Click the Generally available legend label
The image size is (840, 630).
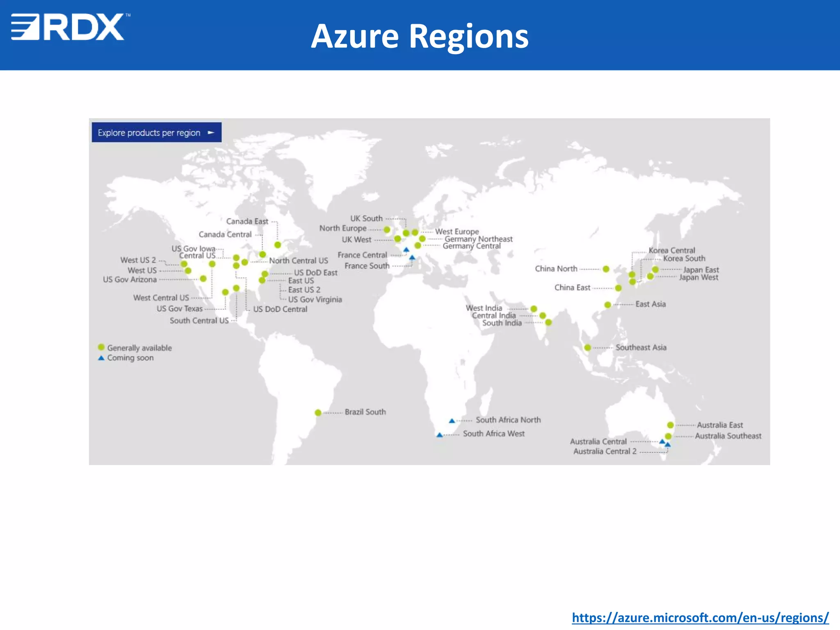tap(139, 348)
